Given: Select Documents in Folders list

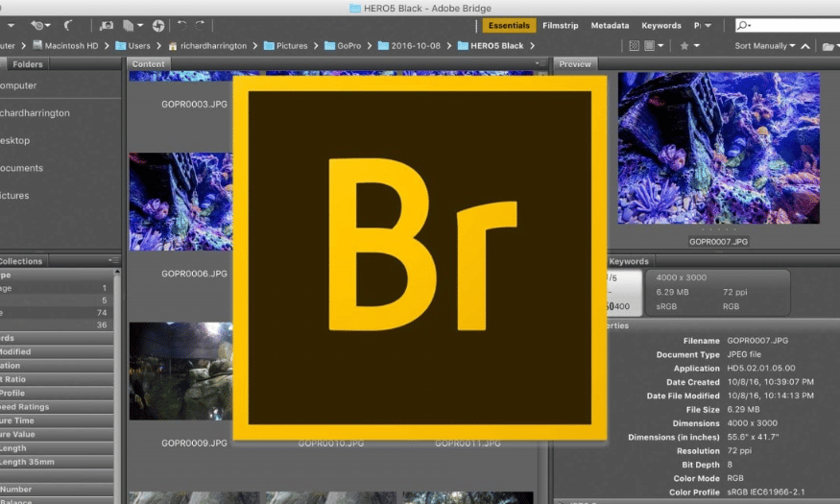Looking at the screenshot, I should click(x=22, y=168).
